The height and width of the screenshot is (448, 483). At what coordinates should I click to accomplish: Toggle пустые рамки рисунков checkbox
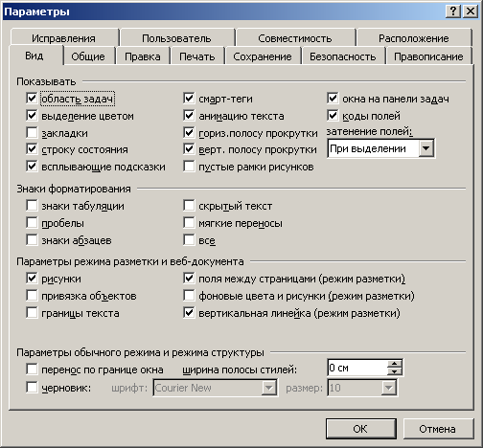[189, 167]
